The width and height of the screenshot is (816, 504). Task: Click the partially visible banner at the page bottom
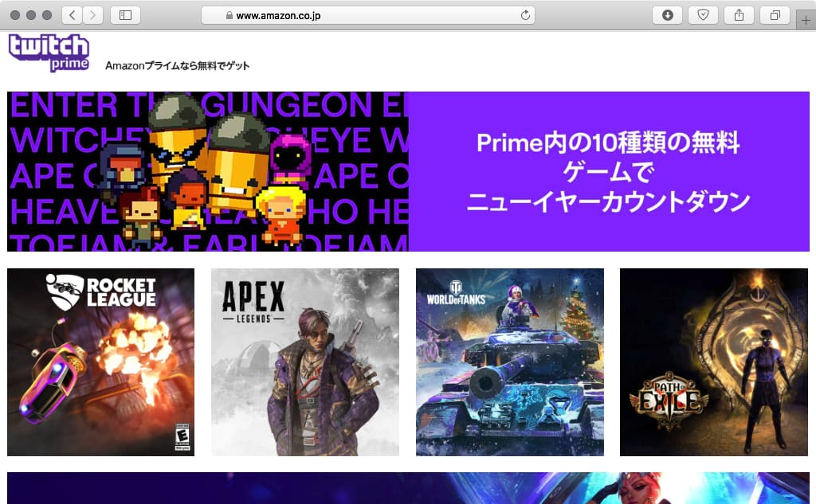408,488
